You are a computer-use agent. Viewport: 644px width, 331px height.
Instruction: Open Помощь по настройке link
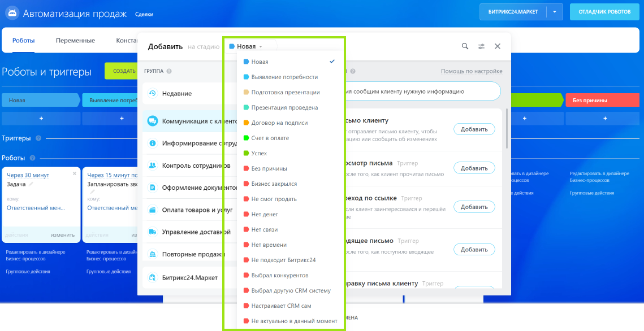472,71
